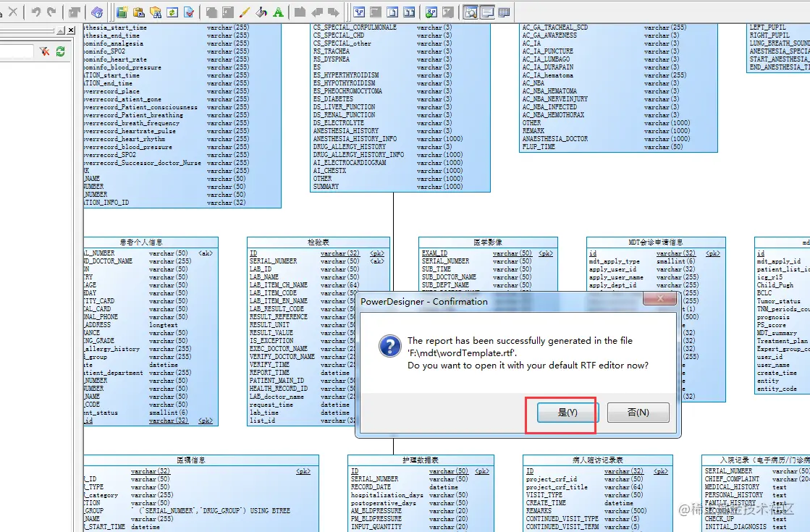
Task: Open the help book icon with question mark
Action: tap(96, 12)
